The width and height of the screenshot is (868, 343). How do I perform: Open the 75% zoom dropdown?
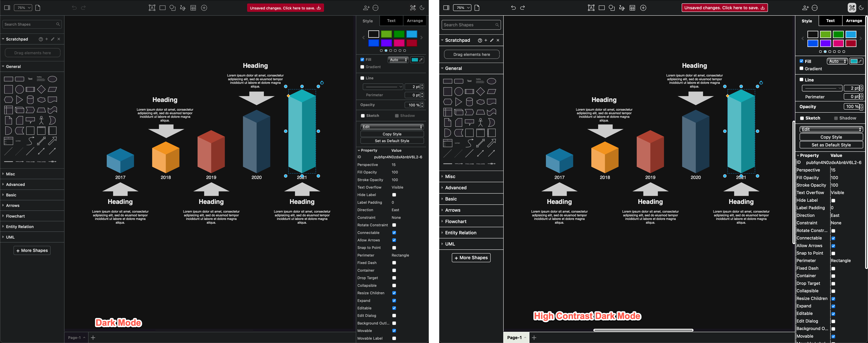pos(23,7)
